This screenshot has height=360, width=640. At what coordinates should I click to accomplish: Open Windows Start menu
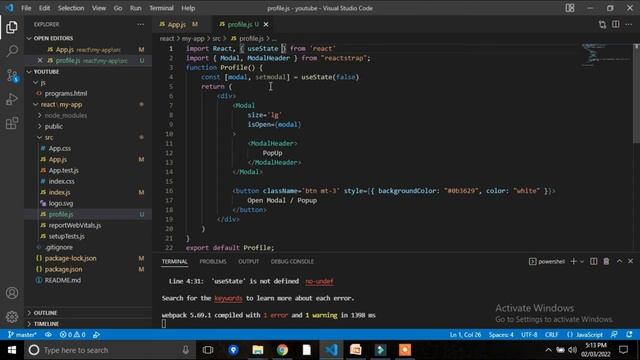pyautogui.click(x=12, y=350)
